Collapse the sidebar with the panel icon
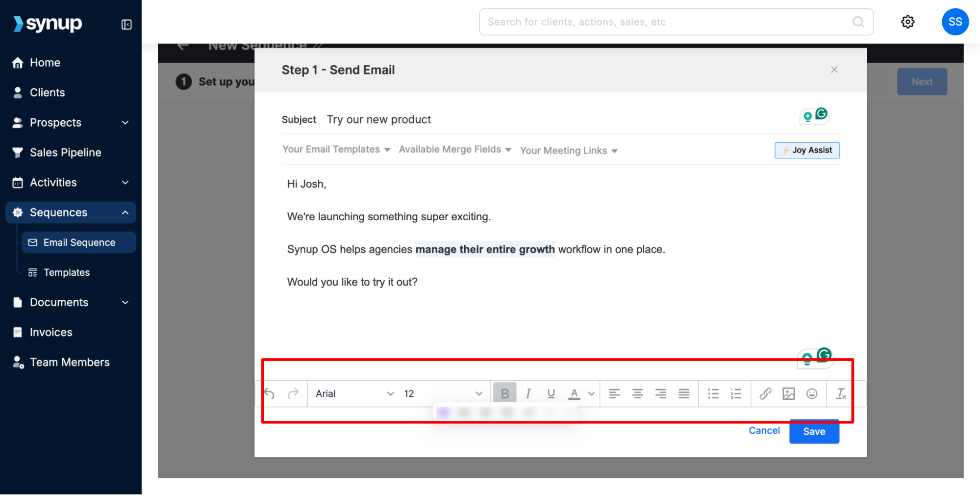Viewport: 980px width, 495px height. 126,25
